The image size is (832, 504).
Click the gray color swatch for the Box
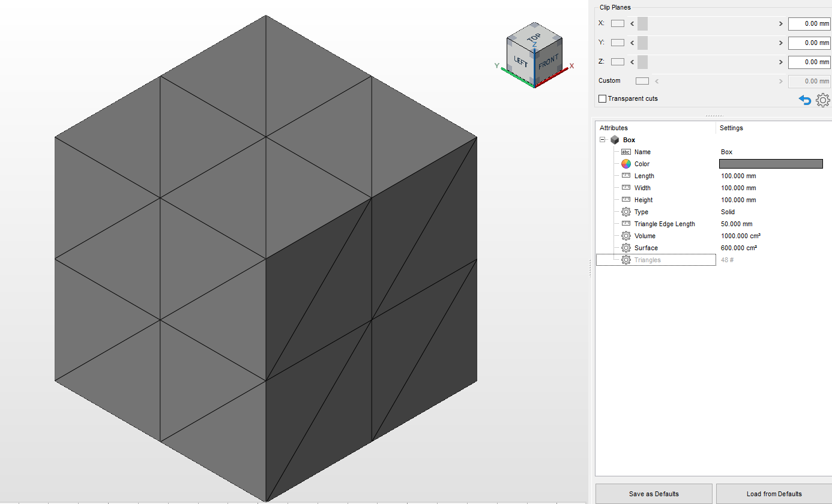(x=770, y=163)
